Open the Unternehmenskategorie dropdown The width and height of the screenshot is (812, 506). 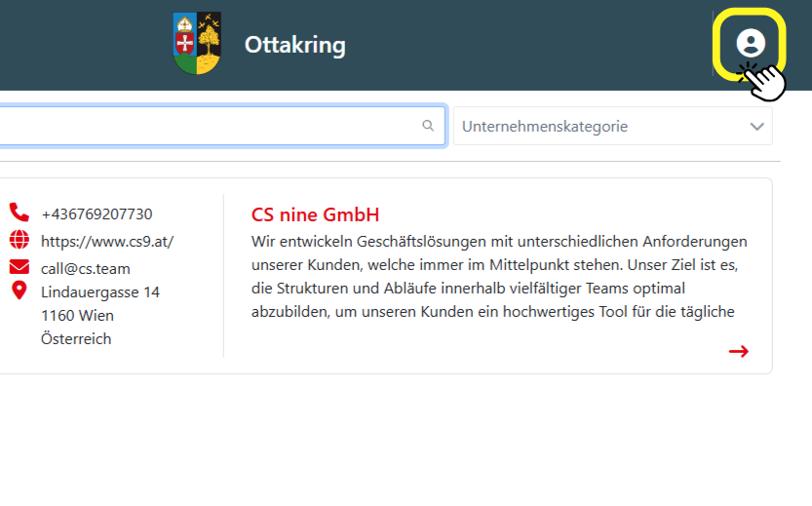[599, 126]
